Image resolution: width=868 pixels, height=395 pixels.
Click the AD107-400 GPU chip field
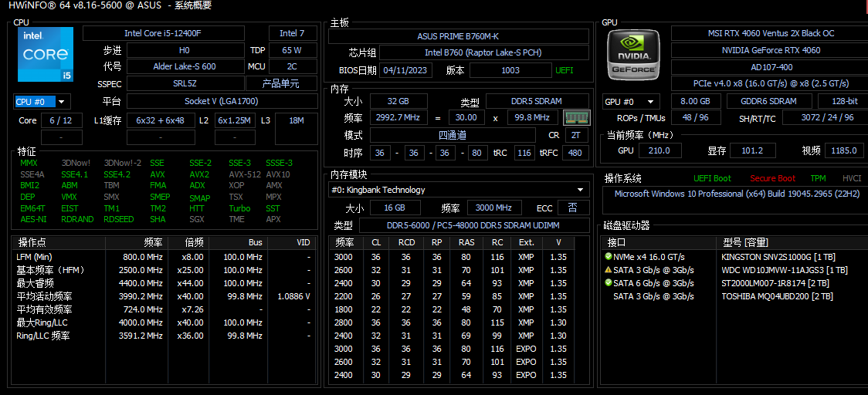point(771,67)
